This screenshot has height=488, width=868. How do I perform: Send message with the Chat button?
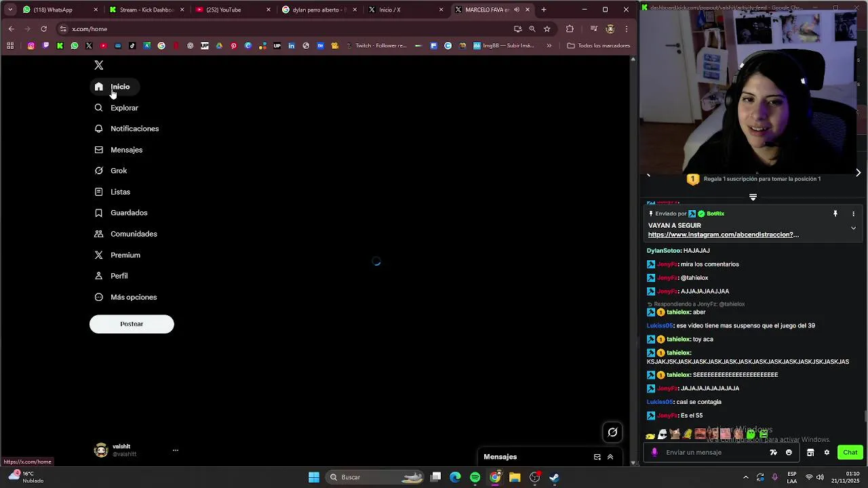point(850,453)
